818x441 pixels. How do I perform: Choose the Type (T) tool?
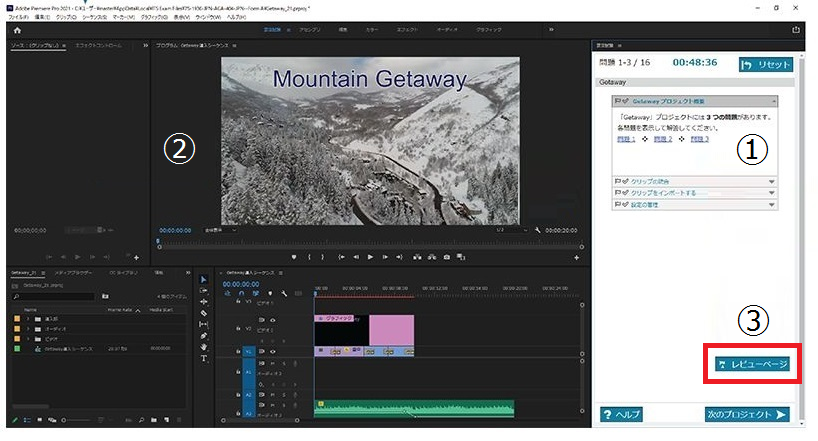(204, 358)
